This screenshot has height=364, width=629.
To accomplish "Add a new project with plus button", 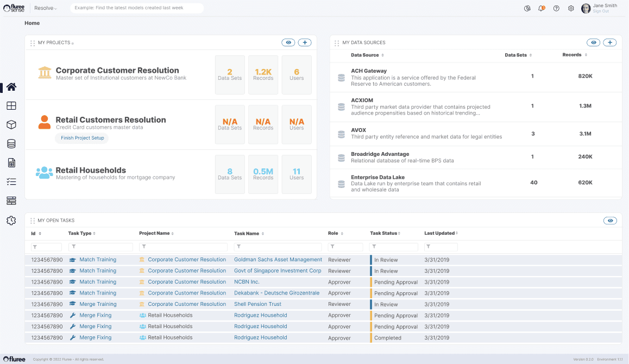I will tap(305, 42).
